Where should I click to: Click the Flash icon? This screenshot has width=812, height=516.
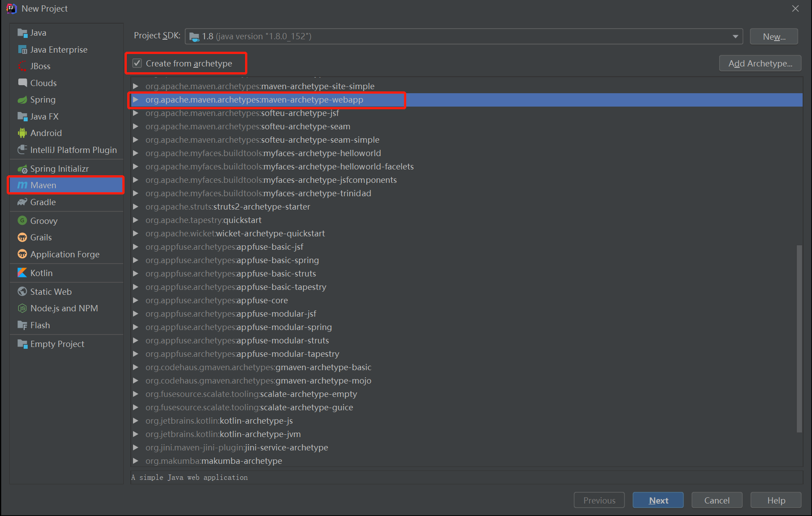[22, 325]
